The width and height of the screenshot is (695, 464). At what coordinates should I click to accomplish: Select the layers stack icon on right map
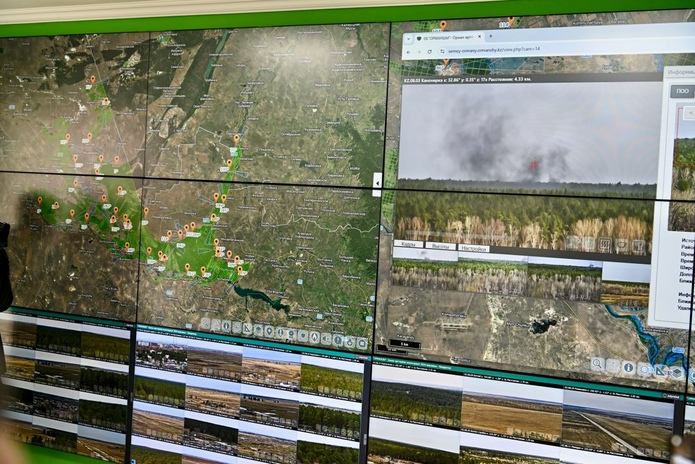676,372
